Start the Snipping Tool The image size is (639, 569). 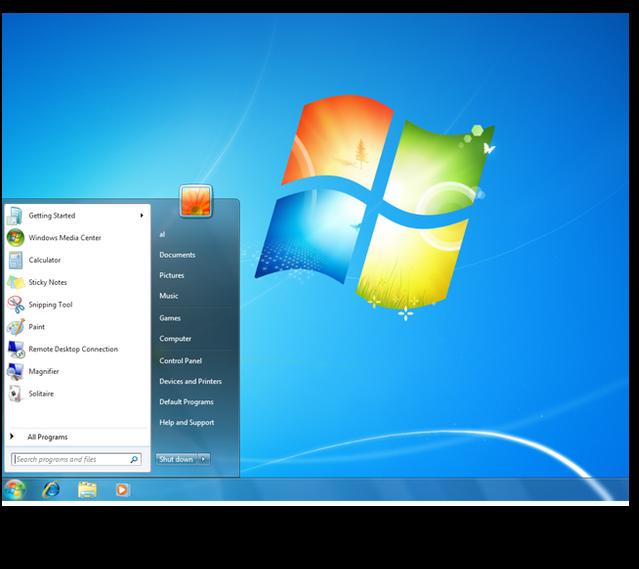[50, 305]
